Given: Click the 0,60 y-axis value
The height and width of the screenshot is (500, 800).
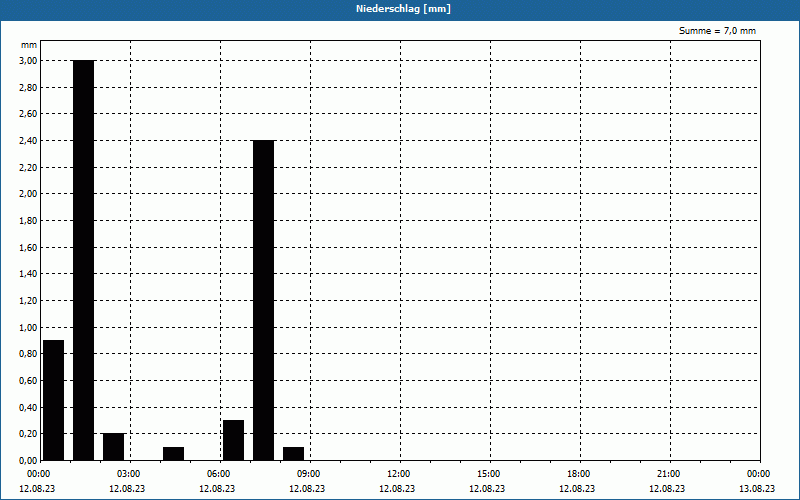Looking at the screenshot, I should click(28, 381).
